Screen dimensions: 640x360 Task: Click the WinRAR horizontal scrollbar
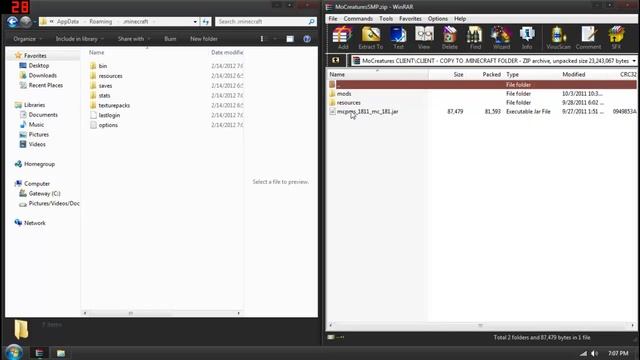coord(481,325)
